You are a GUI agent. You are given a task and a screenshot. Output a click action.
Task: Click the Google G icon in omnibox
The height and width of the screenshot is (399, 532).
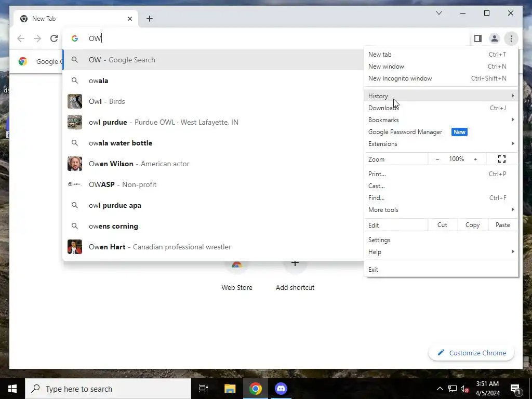coord(75,38)
